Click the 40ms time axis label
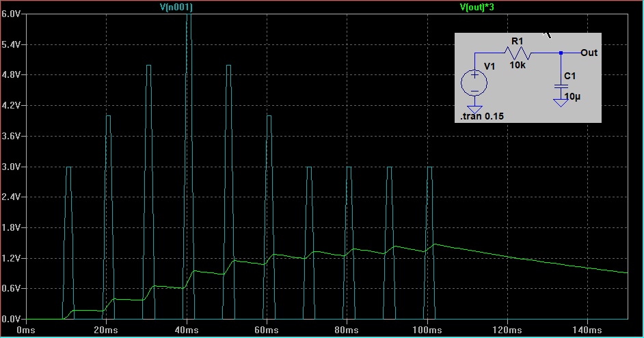The height and width of the screenshot is (338, 644). [x=187, y=330]
